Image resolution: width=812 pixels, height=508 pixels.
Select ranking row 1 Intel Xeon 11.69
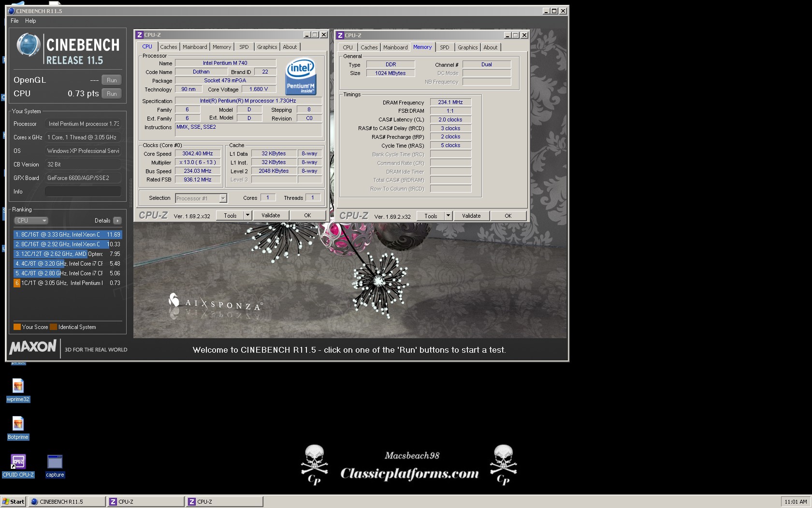pos(68,235)
